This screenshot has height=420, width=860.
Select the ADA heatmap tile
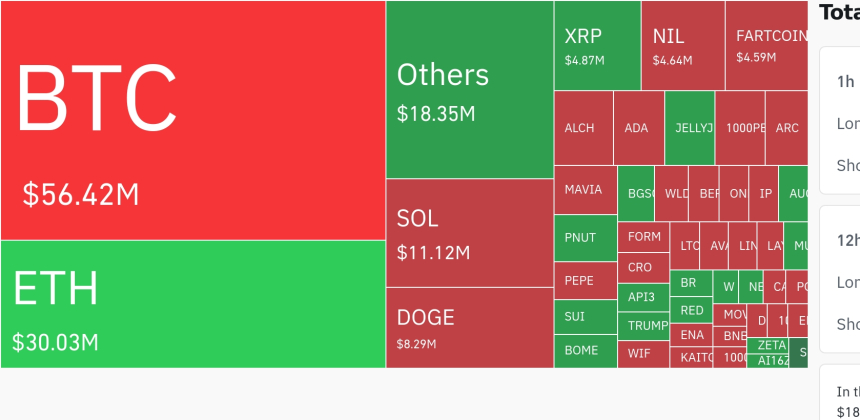[x=638, y=128]
